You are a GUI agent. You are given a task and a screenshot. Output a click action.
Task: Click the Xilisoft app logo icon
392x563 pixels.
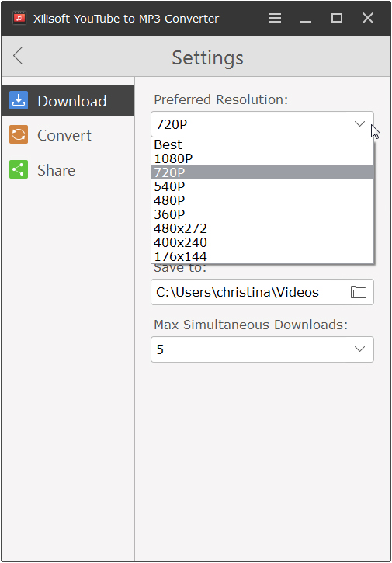tap(19, 18)
